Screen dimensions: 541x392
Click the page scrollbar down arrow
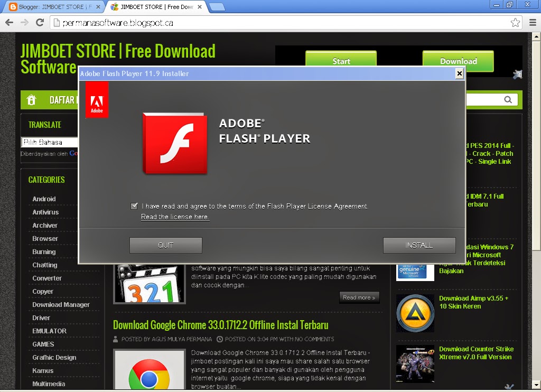pos(537,385)
